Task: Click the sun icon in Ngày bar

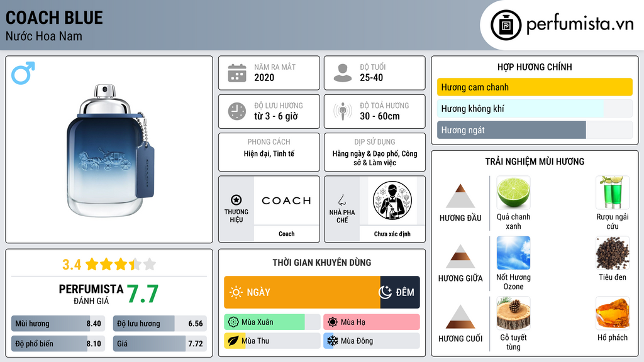Action: click(x=236, y=292)
